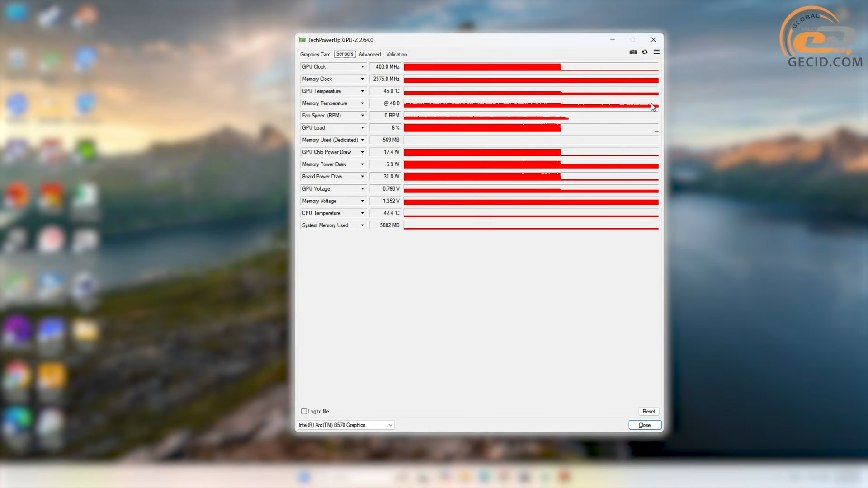
Task: Click the 400.0 MHz GPU Clock value
Action: (385, 67)
